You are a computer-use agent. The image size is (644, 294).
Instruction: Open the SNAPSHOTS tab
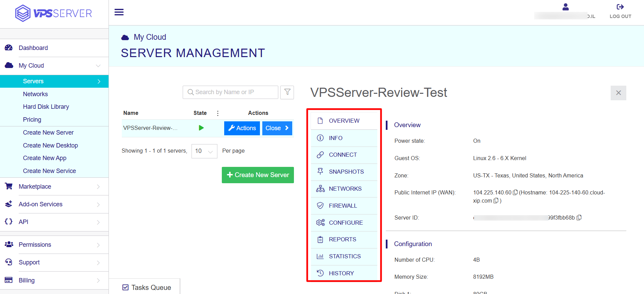[x=344, y=172]
